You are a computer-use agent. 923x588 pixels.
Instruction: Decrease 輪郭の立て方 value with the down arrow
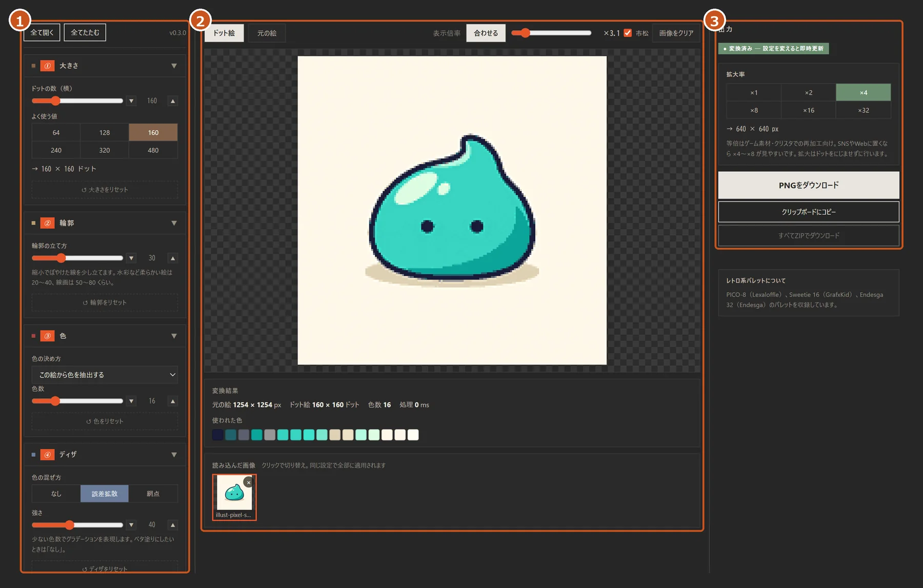[132, 258]
